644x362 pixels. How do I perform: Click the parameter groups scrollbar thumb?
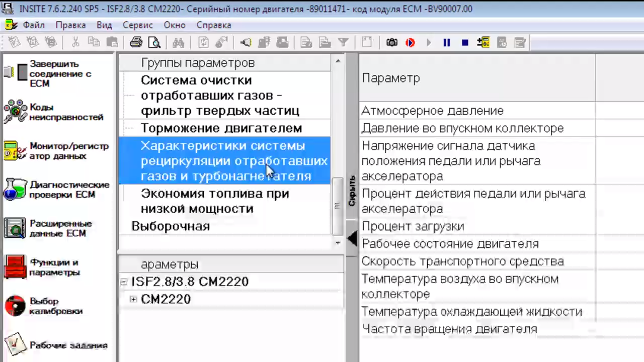click(x=338, y=206)
